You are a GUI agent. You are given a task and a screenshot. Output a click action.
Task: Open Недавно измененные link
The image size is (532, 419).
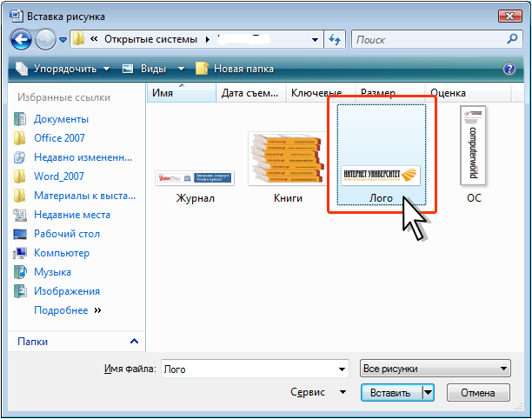[x=83, y=157]
